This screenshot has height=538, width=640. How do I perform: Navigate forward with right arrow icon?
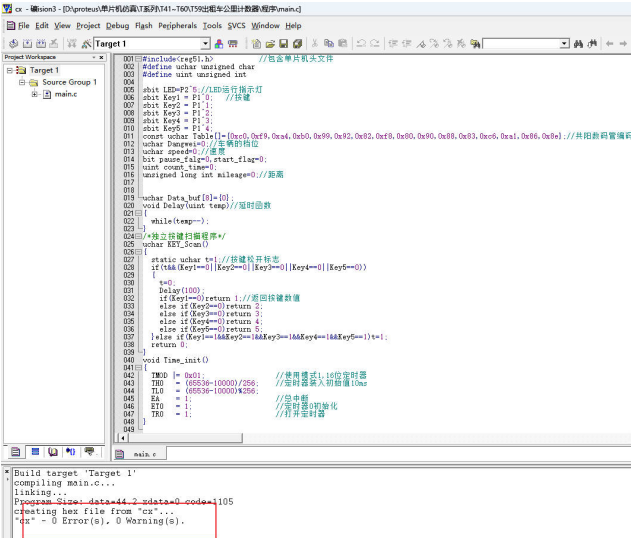point(623,44)
